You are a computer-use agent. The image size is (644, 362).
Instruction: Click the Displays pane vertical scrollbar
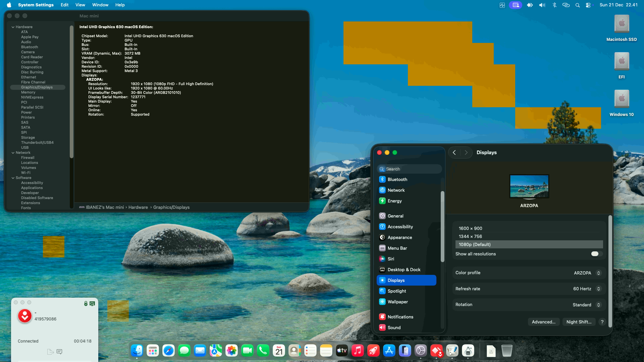(610, 271)
